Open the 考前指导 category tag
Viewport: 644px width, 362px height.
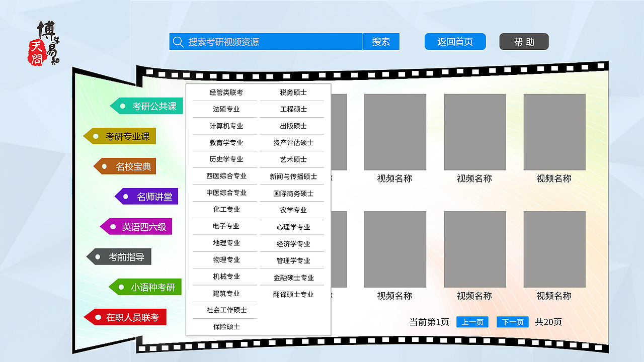[x=119, y=257]
